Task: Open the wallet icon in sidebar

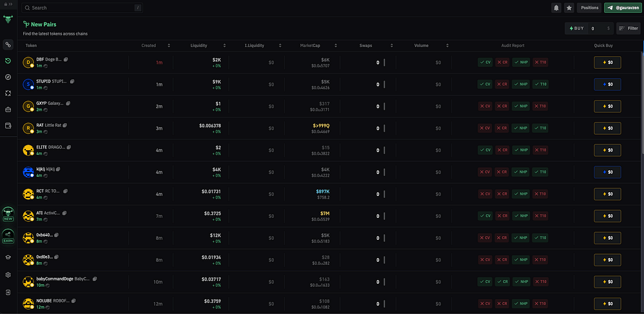Action: click(8, 125)
